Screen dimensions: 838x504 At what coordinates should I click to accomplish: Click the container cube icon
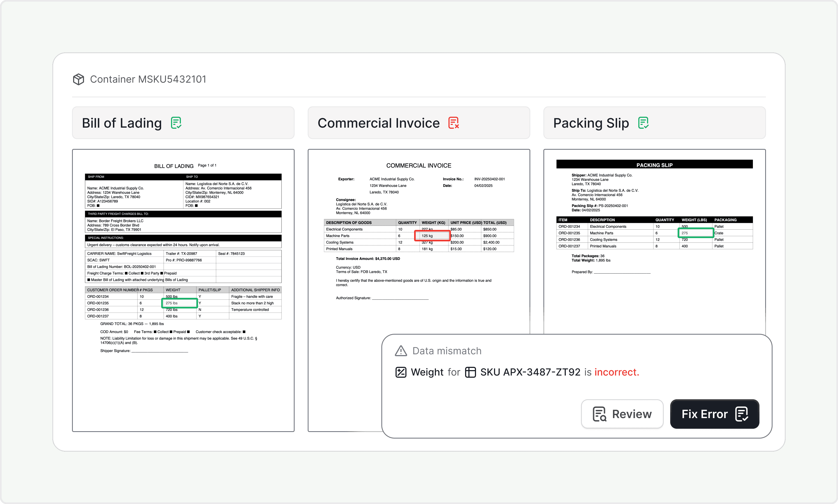[x=79, y=79]
